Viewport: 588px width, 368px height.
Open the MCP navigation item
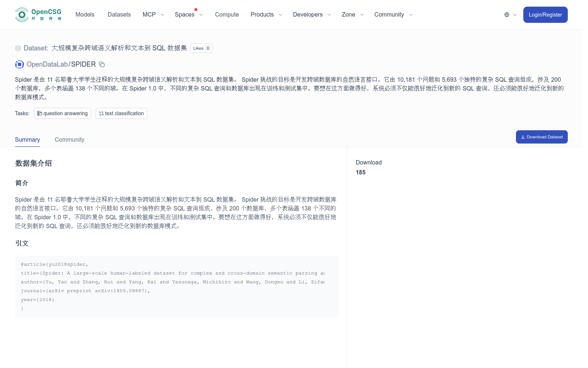pos(149,15)
